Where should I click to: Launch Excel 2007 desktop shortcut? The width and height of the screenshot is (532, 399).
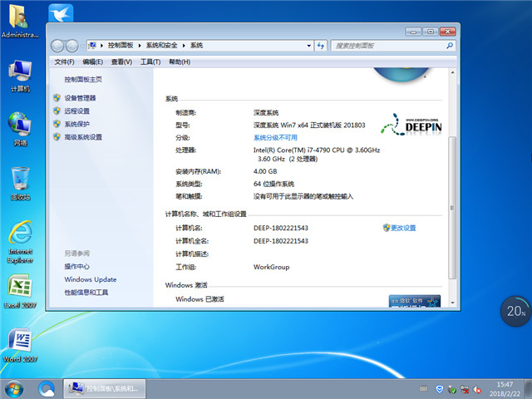pyautogui.click(x=20, y=292)
